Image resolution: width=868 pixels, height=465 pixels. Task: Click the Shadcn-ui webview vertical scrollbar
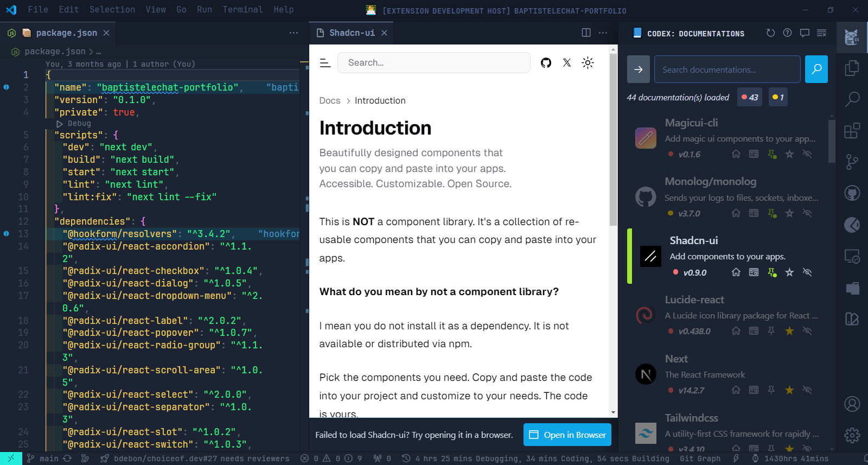pyautogui.click(x=613, y=140)
